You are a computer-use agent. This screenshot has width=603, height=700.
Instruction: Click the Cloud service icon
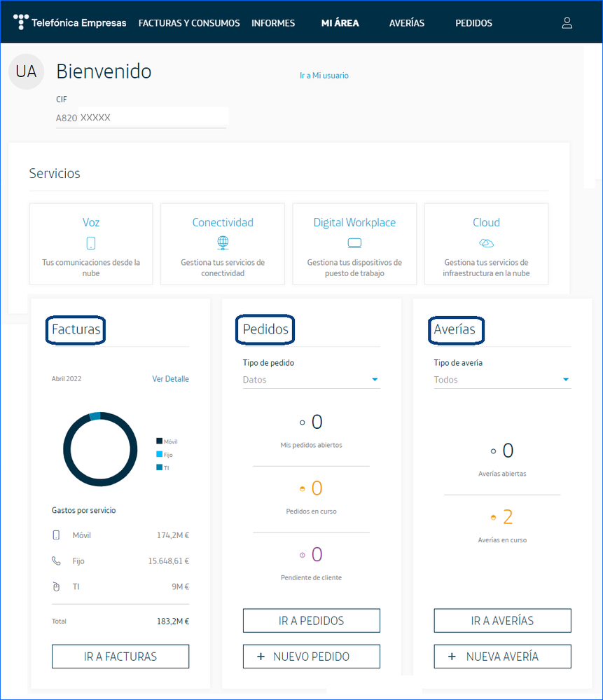click(486, 243)
